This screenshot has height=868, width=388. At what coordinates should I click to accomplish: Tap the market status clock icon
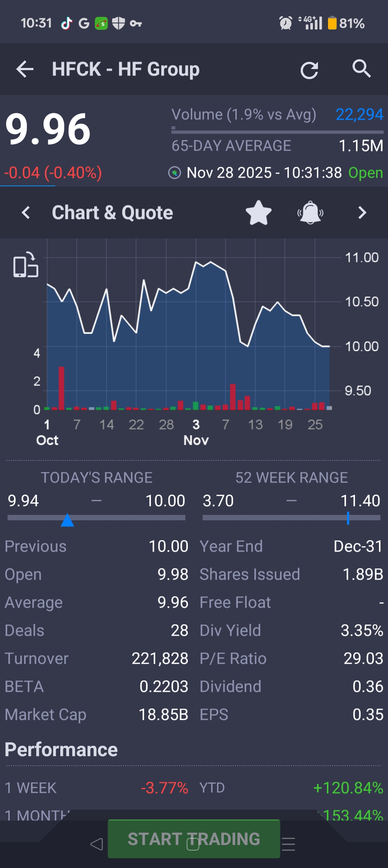(175, 173)
